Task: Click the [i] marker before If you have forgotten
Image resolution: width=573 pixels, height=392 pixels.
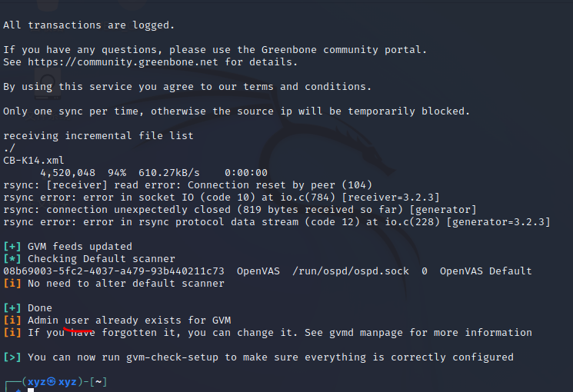Action: (x=12, y=333)
